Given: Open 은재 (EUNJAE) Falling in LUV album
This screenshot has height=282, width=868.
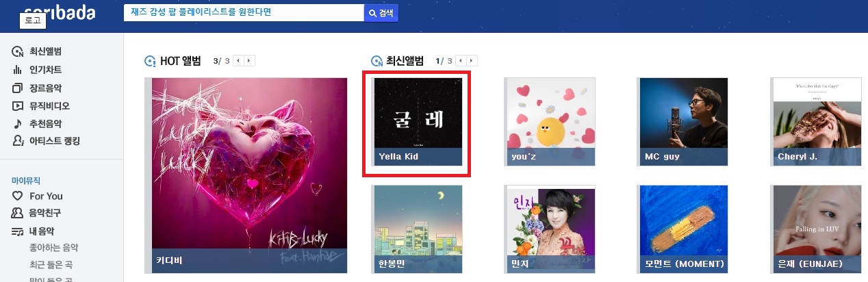Looking at the screenshot, I should tap(815, 229).
